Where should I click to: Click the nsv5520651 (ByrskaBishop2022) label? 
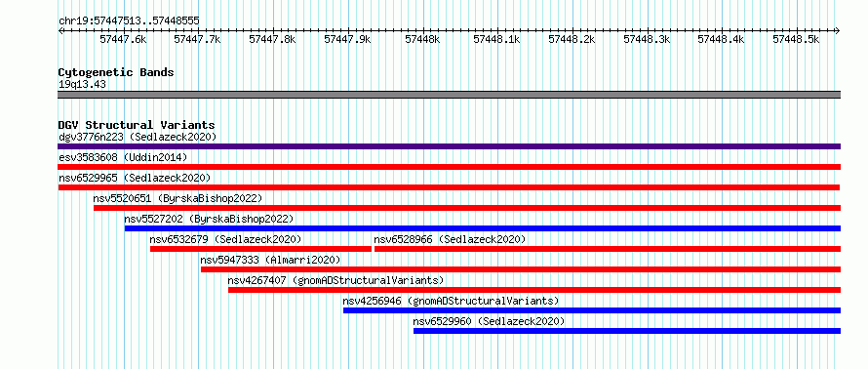[x=178, y=198]
